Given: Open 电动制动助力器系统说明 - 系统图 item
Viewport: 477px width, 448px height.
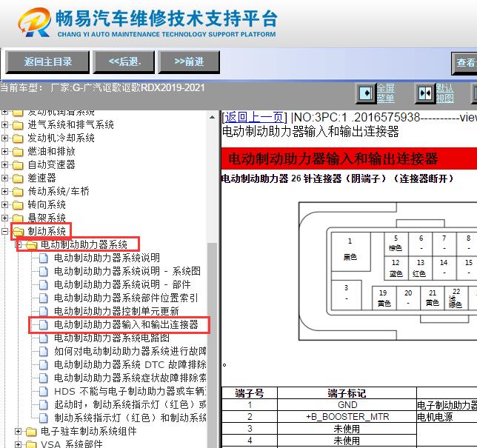Looking at the screenshot, I should [x=127, y=271].
